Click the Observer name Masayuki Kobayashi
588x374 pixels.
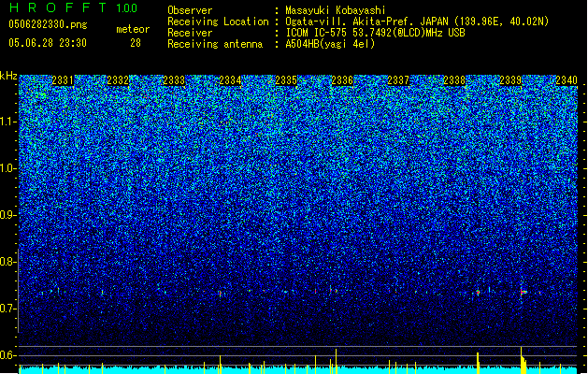pos(335,10)
